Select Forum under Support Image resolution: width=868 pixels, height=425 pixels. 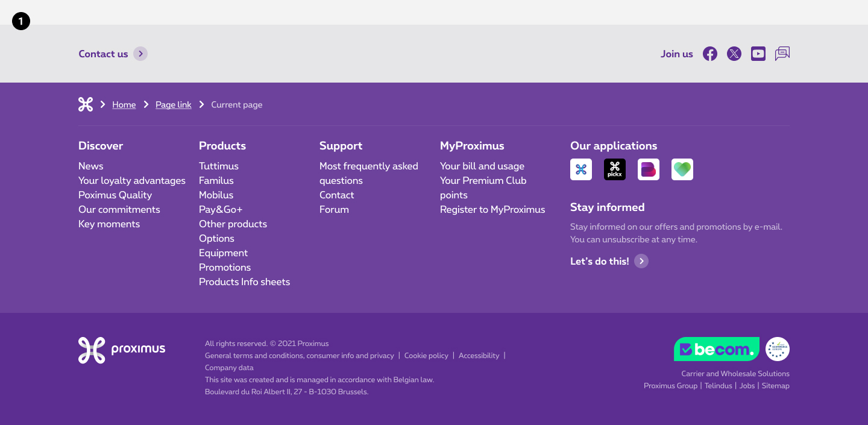tap(334, 209)
